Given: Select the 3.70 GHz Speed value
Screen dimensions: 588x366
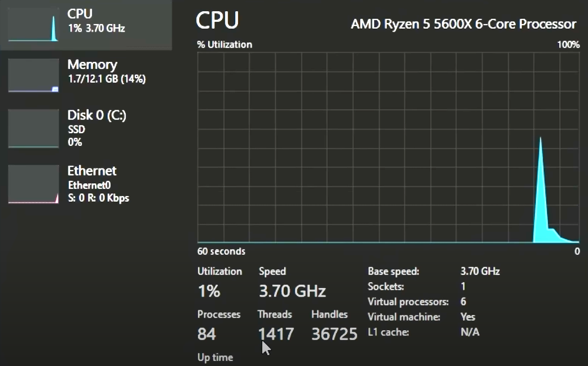Looking at the screenshot, I should [x=292, y=291].
